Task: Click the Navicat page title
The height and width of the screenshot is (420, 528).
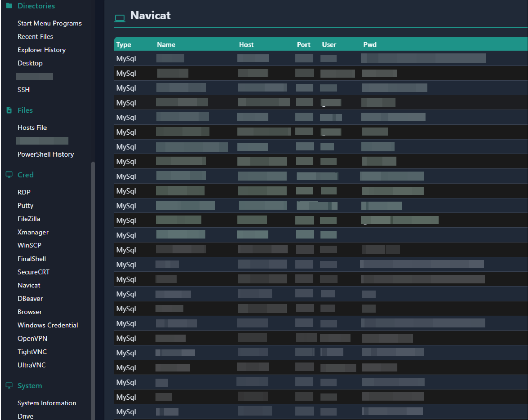Action: click(x=150, y=15)
